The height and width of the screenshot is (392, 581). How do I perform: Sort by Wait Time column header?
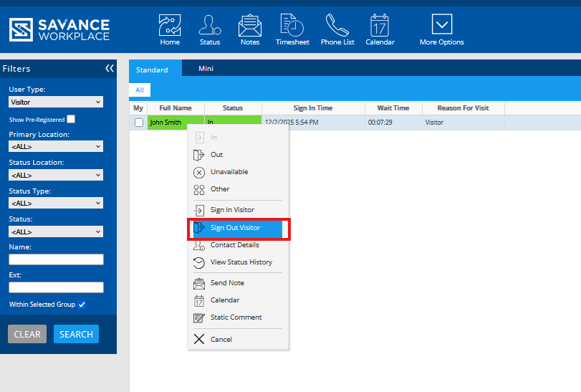tap(393, 108)
